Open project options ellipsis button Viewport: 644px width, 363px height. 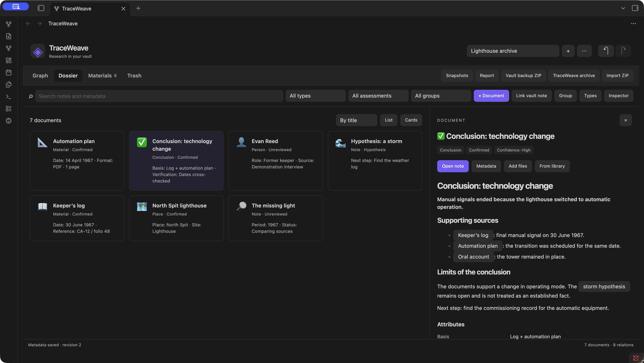tap(584, 51)
